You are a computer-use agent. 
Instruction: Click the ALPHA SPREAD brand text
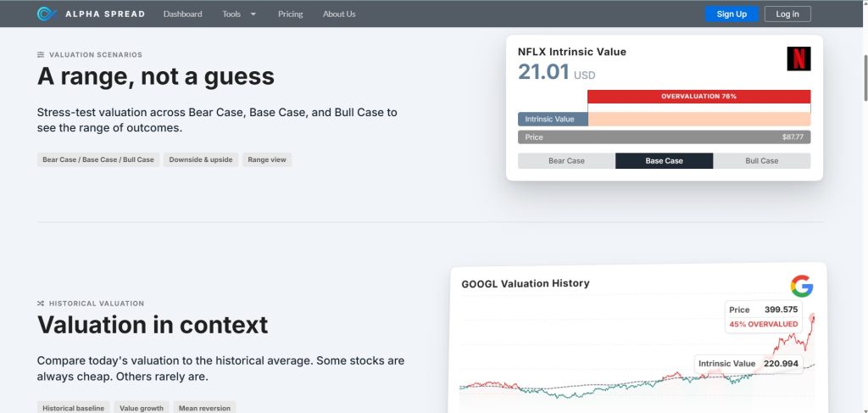point(105,14)
